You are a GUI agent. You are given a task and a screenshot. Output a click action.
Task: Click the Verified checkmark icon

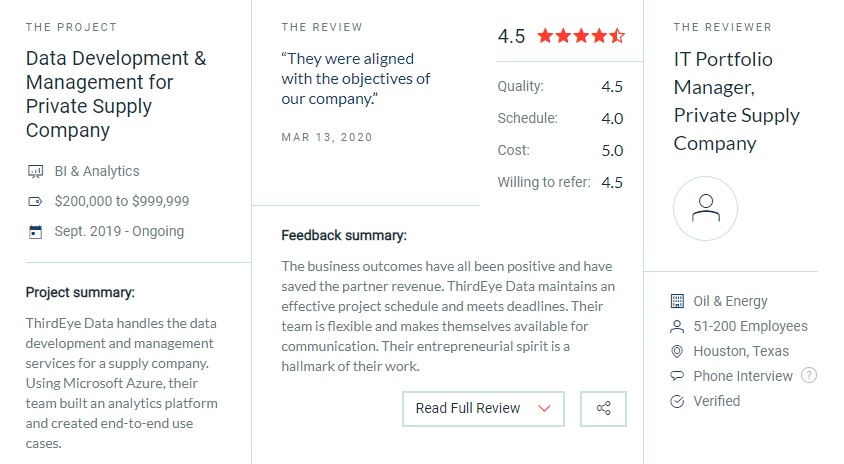(677, 401)
